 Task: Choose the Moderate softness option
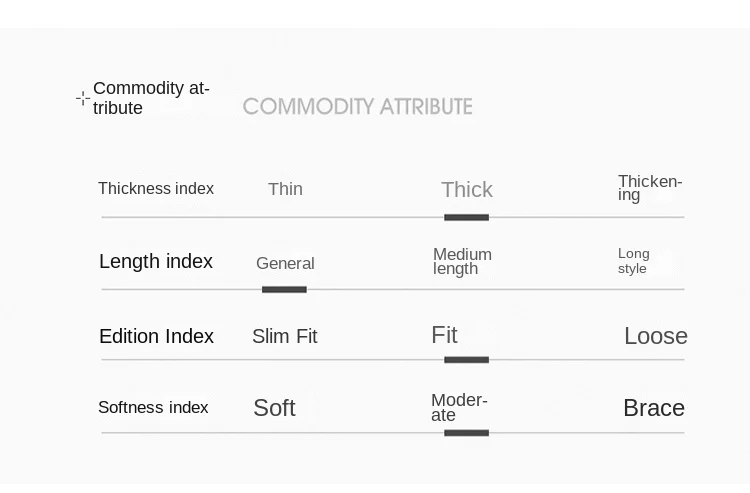459,407
